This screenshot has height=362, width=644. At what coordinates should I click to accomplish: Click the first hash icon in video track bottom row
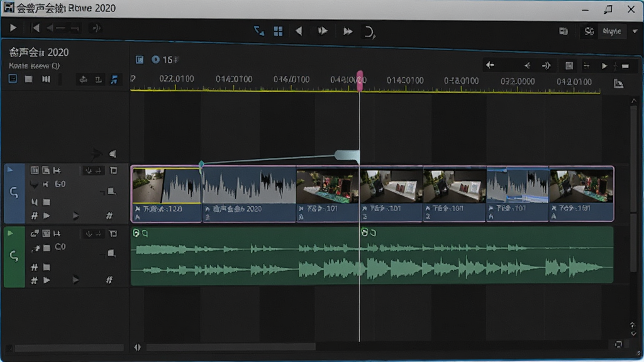pyautogui.click(x=35, y=216)
